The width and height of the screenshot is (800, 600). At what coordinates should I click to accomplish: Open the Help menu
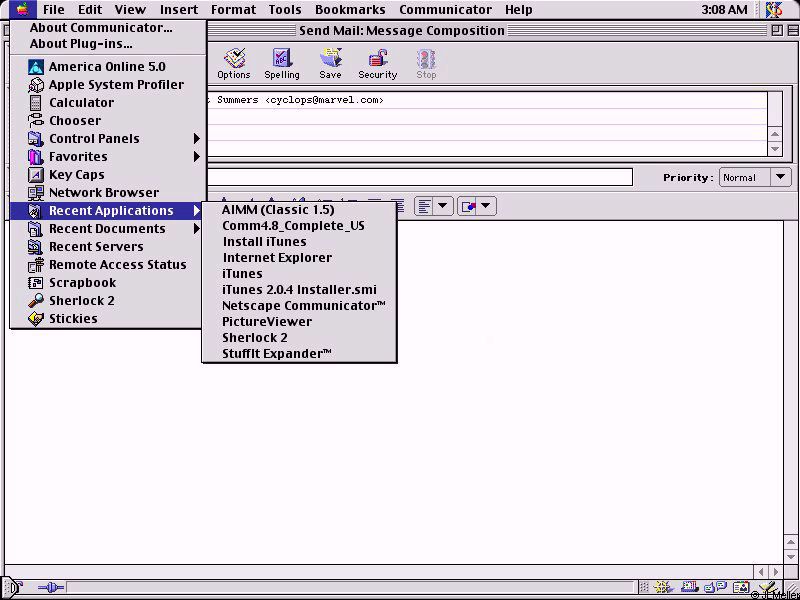point(519,10)
